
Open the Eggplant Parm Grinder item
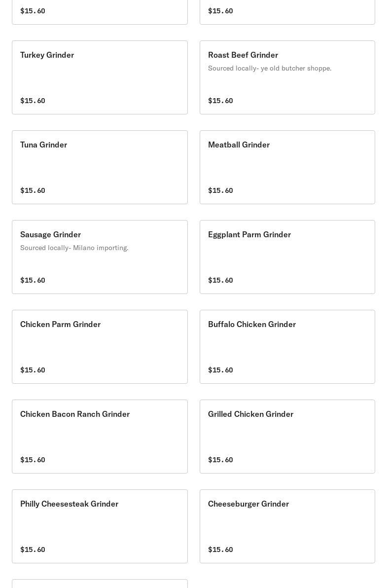coord(287,257)
